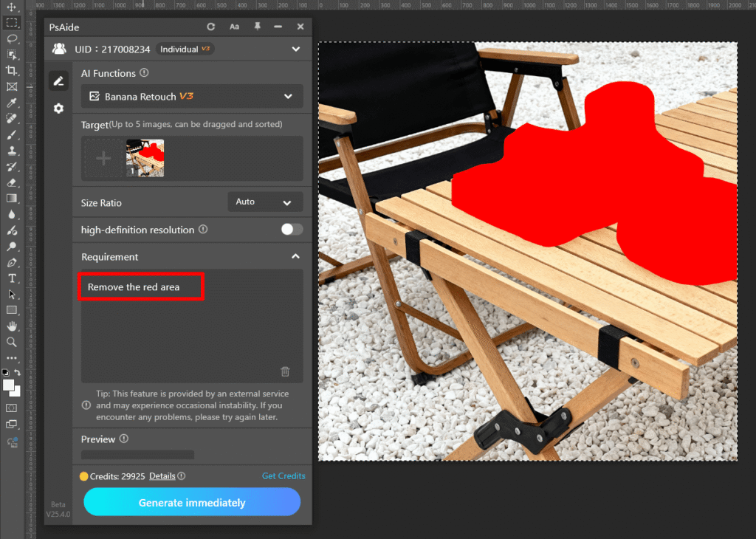Toggle Quick Mask mode in the toolbar
This screenshot has height=539, width=756.
pos(12,408)
